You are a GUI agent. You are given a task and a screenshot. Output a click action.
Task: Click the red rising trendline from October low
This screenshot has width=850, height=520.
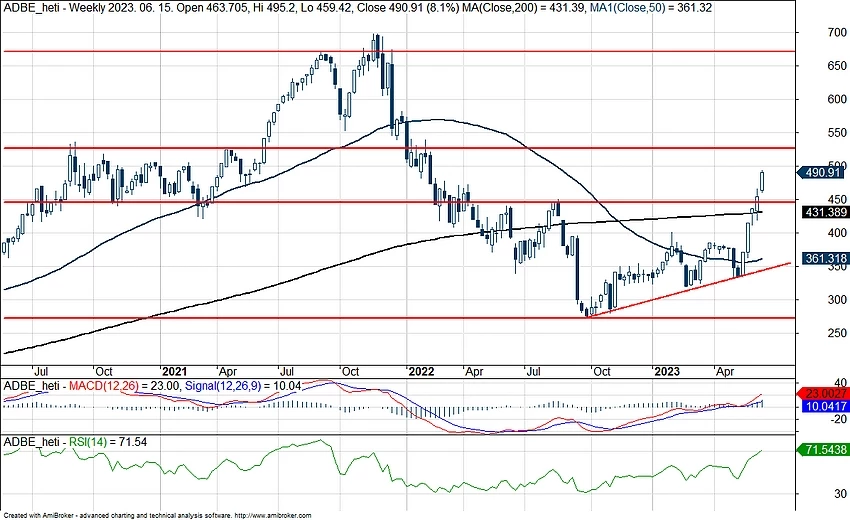coord(688,290)
